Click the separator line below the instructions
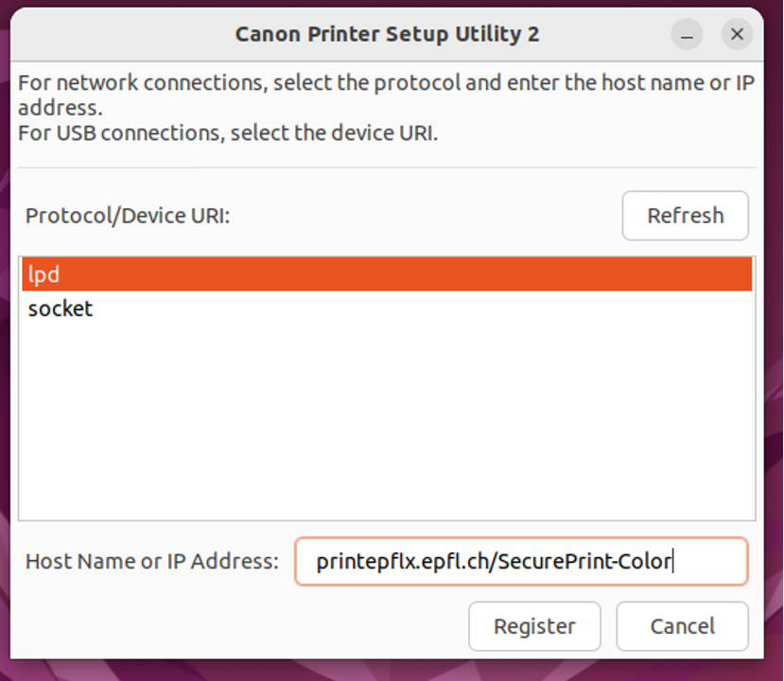Screen dimensions: 784x681 pyautogui.click(x=387, y=168)
